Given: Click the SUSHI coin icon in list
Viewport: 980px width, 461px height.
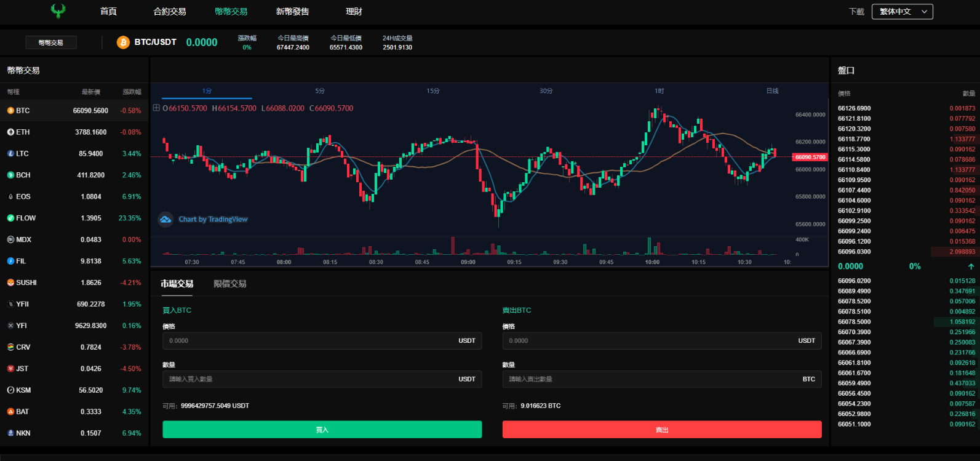Looking at the screenshot, I should point(10,283).
